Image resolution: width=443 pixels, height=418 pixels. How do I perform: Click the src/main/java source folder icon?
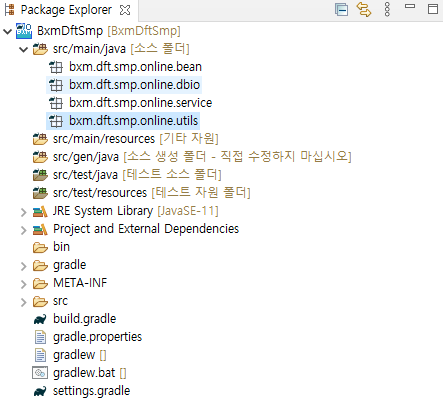40,49
